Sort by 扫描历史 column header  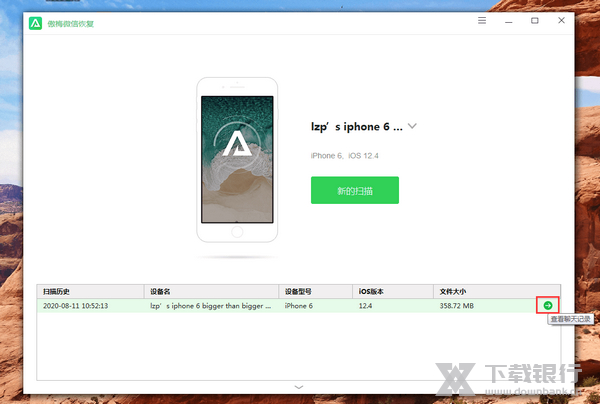pyautogui.click(x=57, y=291)
